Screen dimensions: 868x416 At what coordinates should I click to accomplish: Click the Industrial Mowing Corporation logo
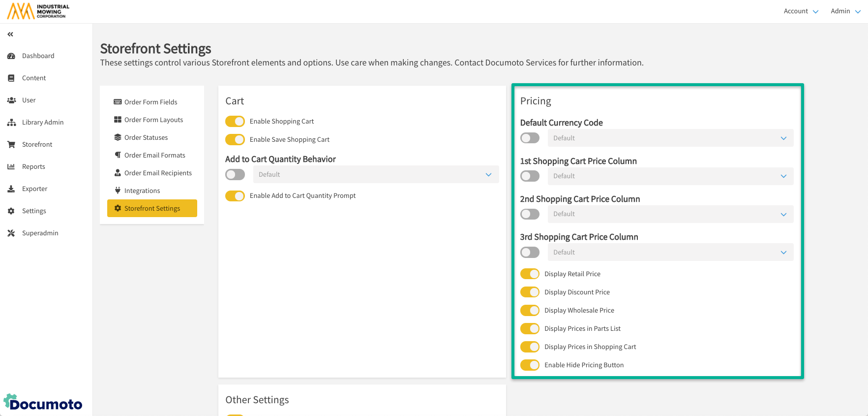pos(38,11)
